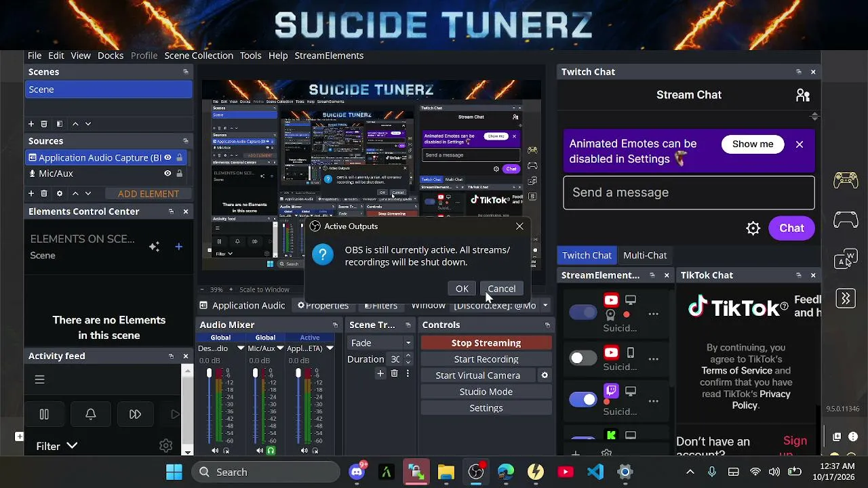Expand the Filter dropdown in Activity feed

(56, 446)
